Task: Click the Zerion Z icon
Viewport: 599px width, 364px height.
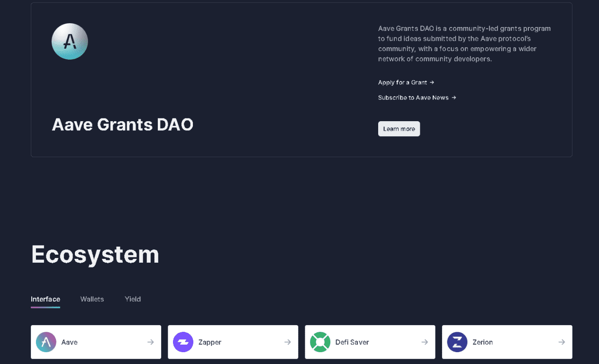Action: (x=457, y=342)
